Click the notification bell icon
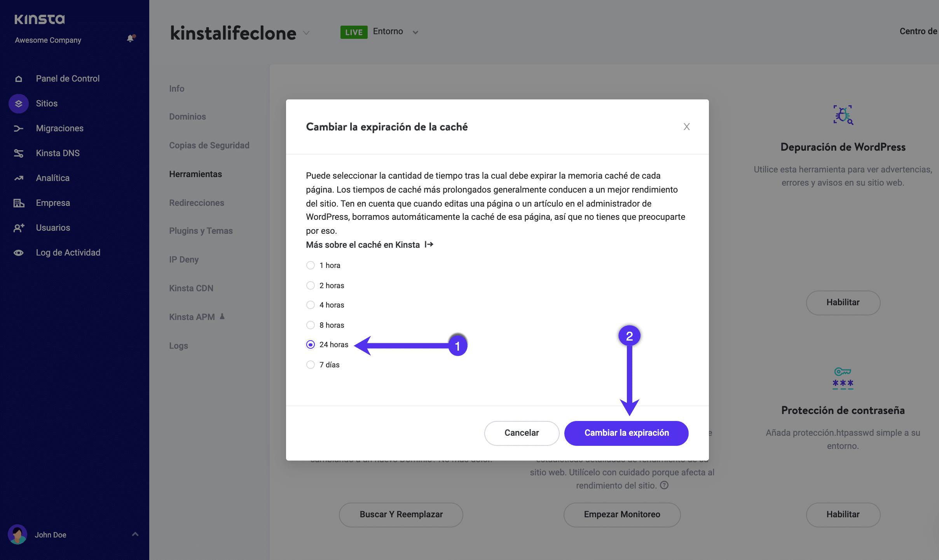 (131, 38)
